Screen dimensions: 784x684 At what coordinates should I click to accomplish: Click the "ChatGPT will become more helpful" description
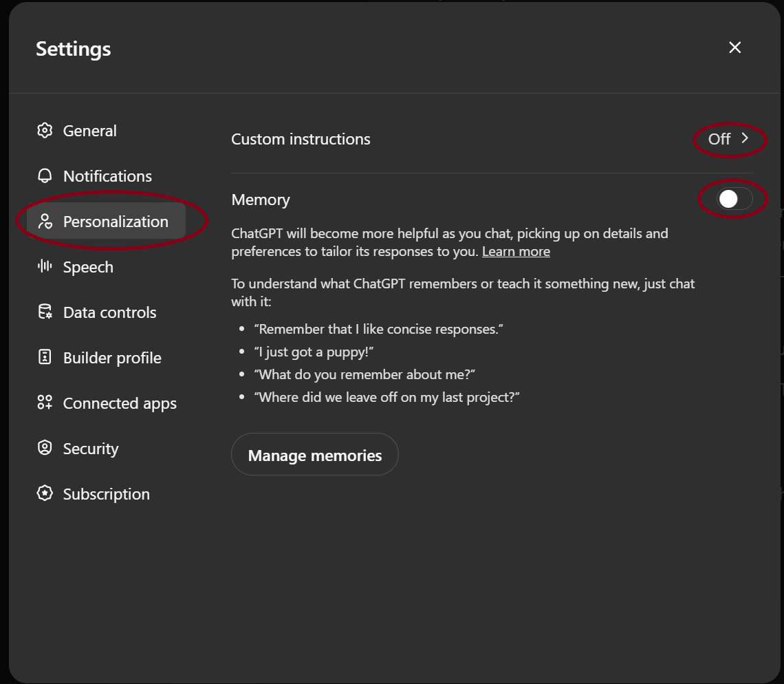450,242
